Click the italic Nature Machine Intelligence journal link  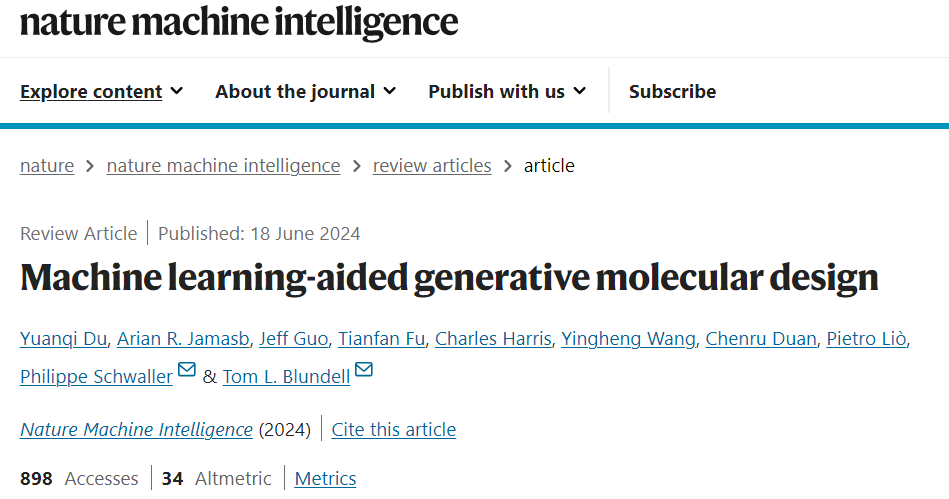136,430
